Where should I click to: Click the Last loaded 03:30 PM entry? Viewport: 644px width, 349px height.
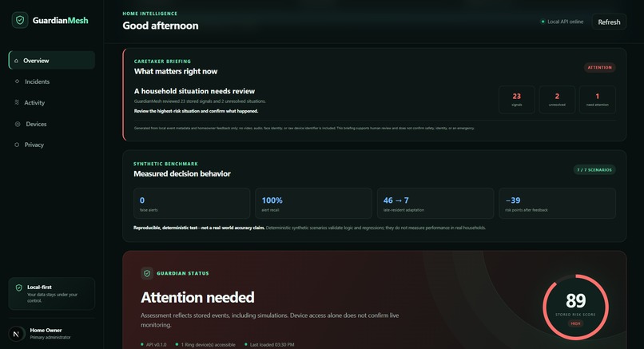[269, 344]
